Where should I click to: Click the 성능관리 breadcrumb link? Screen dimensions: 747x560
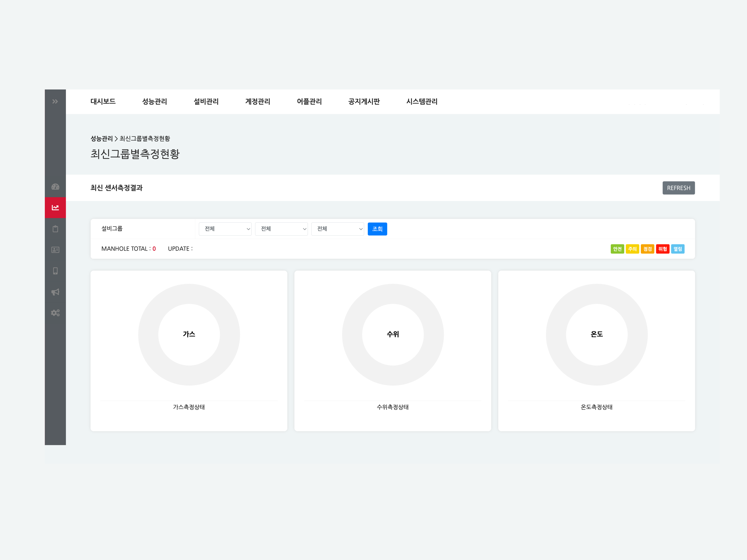(x=102, y=139)
